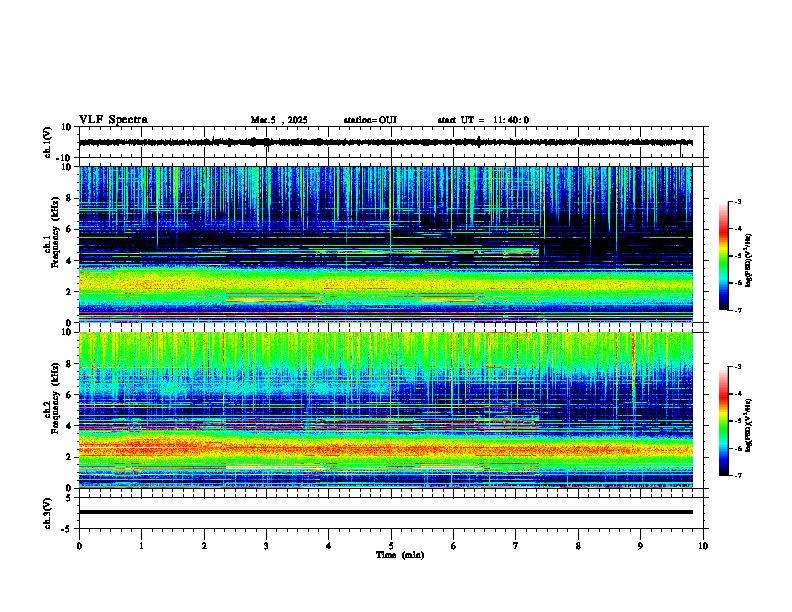Click the "6" tick on the time axis
Image resolution: width=792 pixels, height=612 pixels.
453,546
